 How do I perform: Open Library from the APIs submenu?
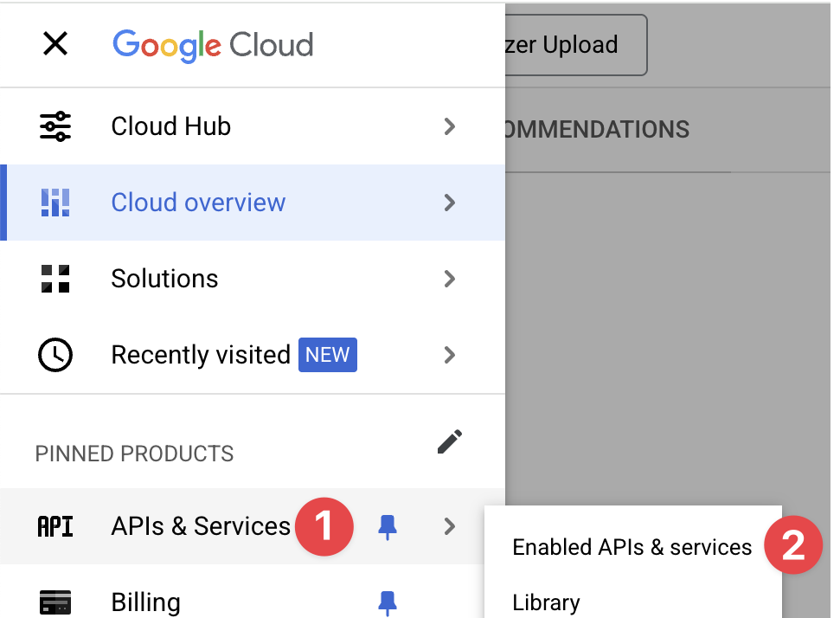click(x=546, y=602)
